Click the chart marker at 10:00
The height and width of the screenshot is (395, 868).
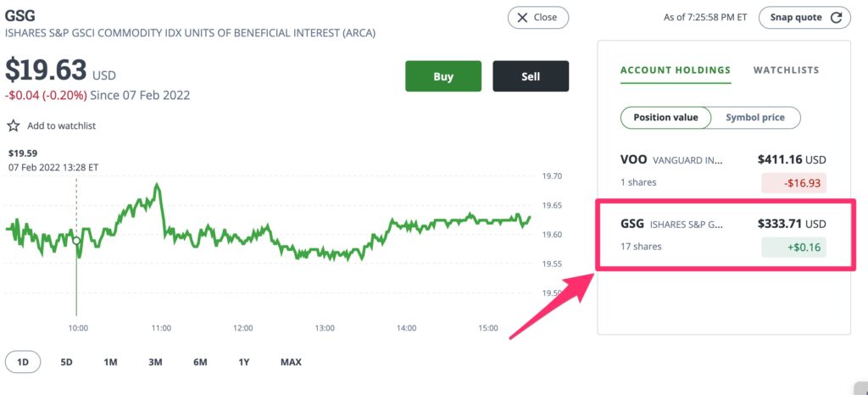click(x=76, y=241)
